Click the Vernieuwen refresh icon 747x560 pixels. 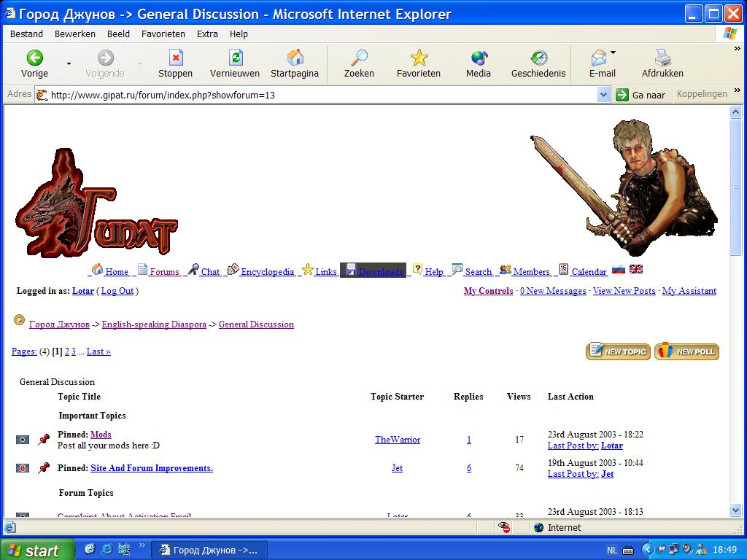(235, 58)
